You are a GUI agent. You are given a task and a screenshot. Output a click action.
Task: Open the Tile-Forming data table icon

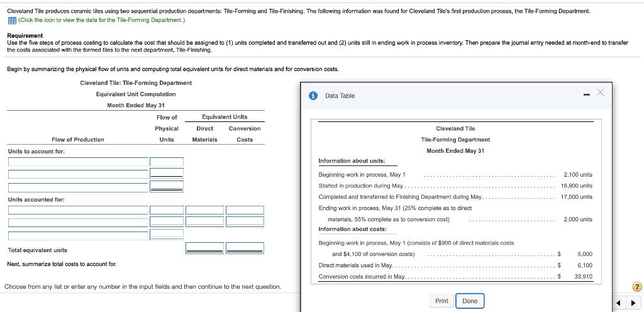11,20
